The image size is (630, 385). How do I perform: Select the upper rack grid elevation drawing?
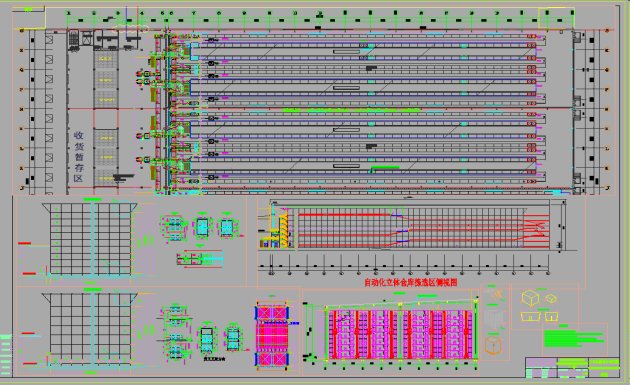(x=90, y=240)
